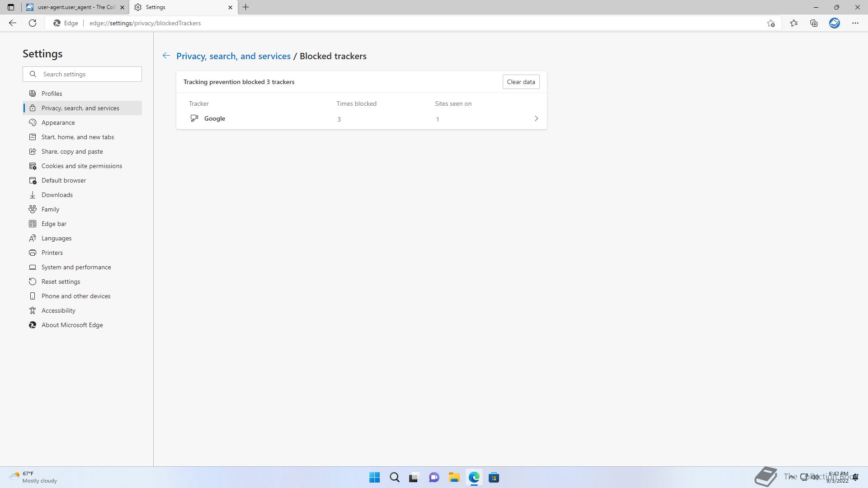The image size is (868, 488).
Task: Click the Times blocked column header
Action: pyautogui.click(x=356, y=103)
